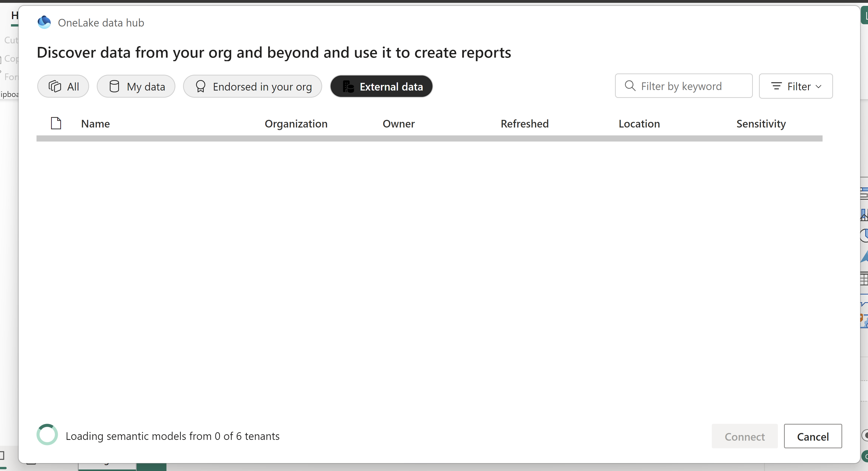Click the active green sheet tab
The width and height of the screenshot is (868, 471).
pos(152,468)
